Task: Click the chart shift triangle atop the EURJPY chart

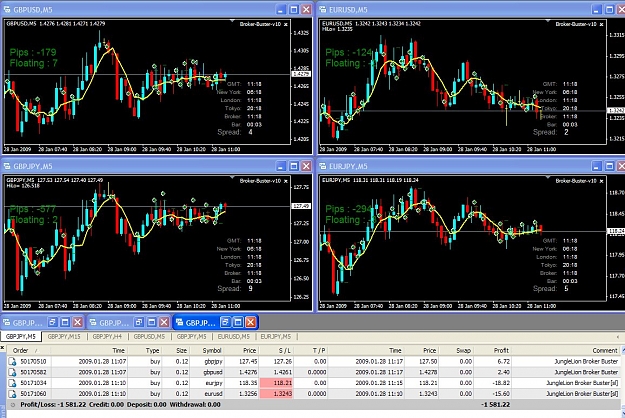Action: click(x=548, y=177)
